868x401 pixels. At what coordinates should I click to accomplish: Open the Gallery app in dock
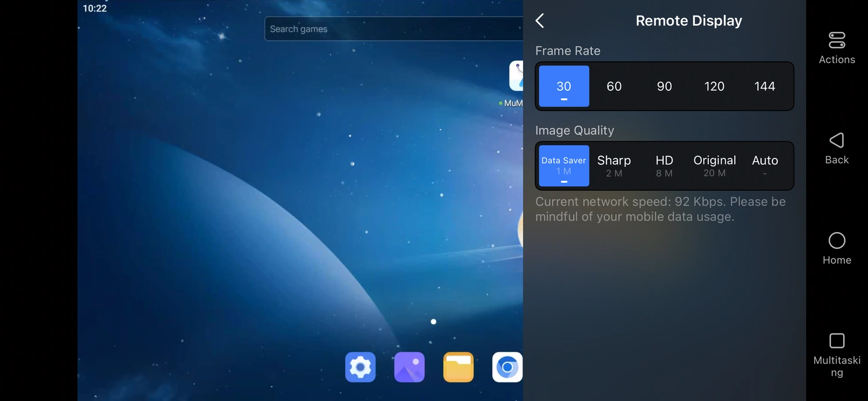410,367
